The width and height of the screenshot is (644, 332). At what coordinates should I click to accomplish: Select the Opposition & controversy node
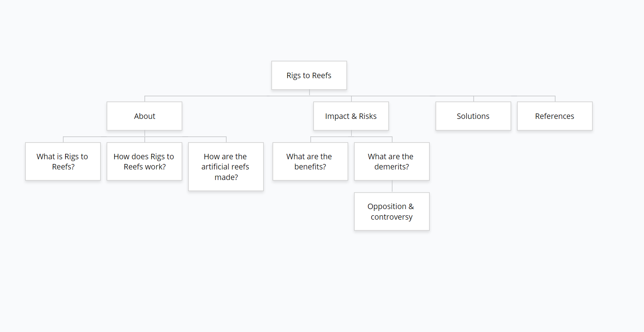[x=391, y=211]
